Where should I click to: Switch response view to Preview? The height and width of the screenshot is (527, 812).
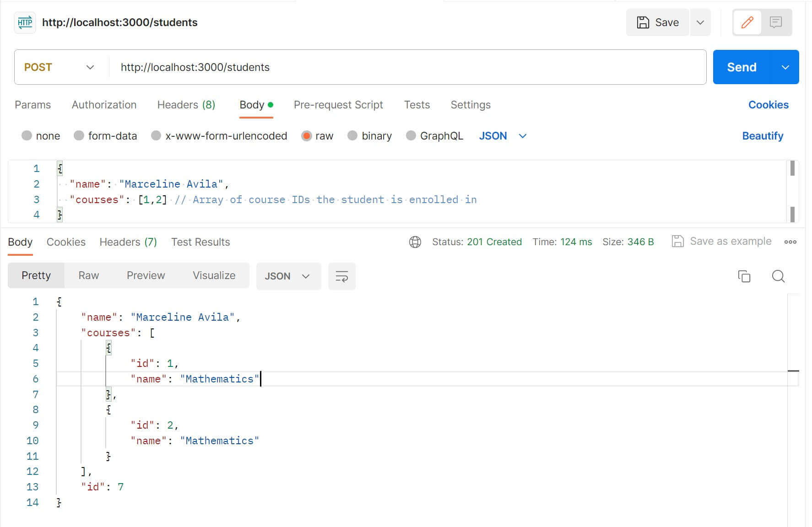146,275
